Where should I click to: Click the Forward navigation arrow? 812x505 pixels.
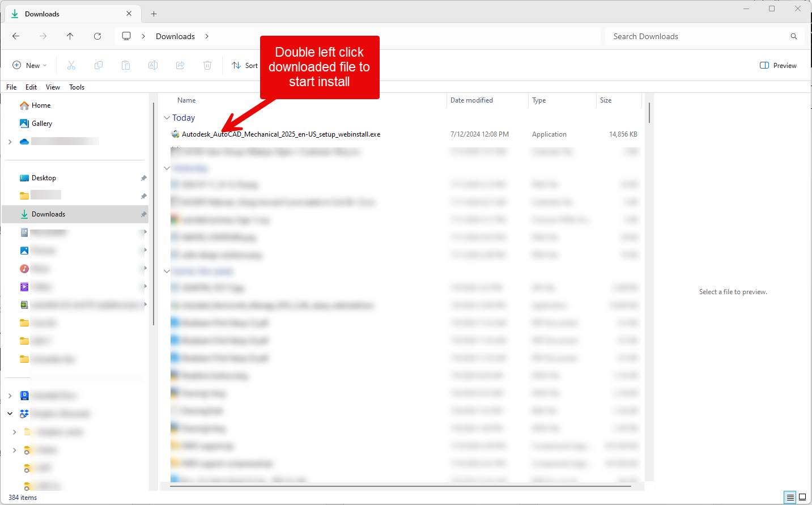point(43,36)
